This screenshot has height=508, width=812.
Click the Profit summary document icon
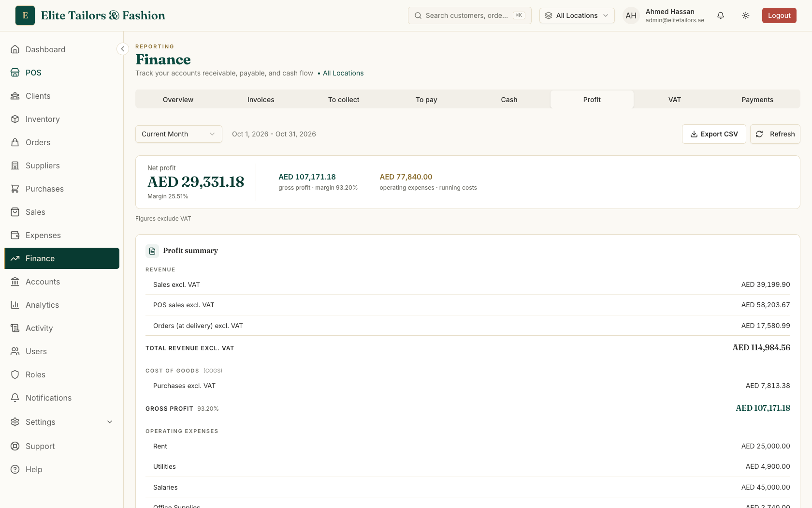coord(152,251)
